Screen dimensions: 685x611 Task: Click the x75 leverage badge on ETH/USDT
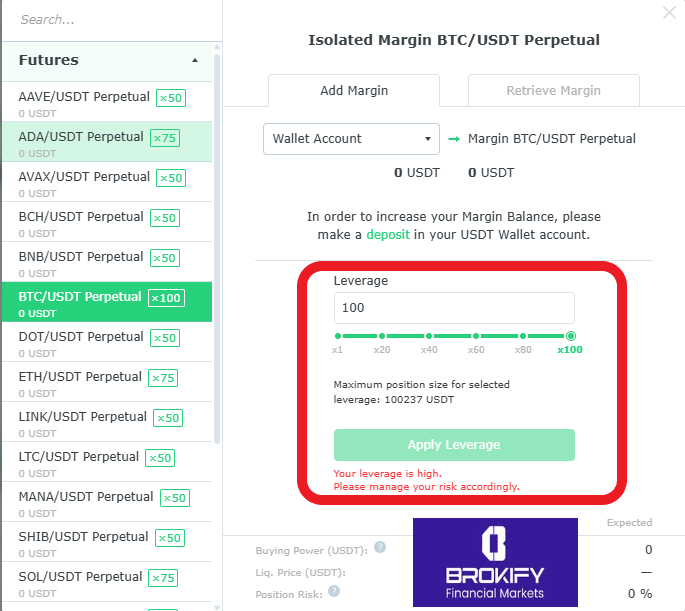tap(163, 378)
